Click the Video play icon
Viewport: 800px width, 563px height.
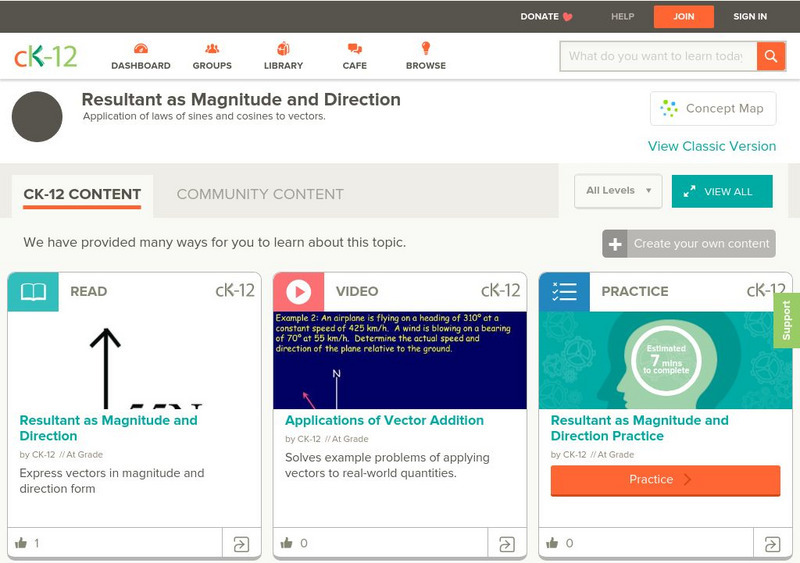tap(298, 291)
